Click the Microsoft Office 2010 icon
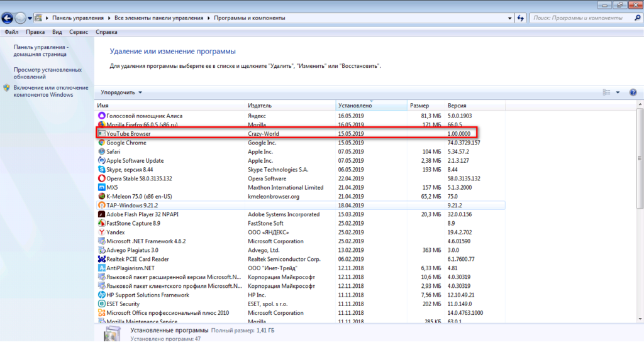This screenshot has height=362, width=644. pyautogui.click(x=101, y=313)
